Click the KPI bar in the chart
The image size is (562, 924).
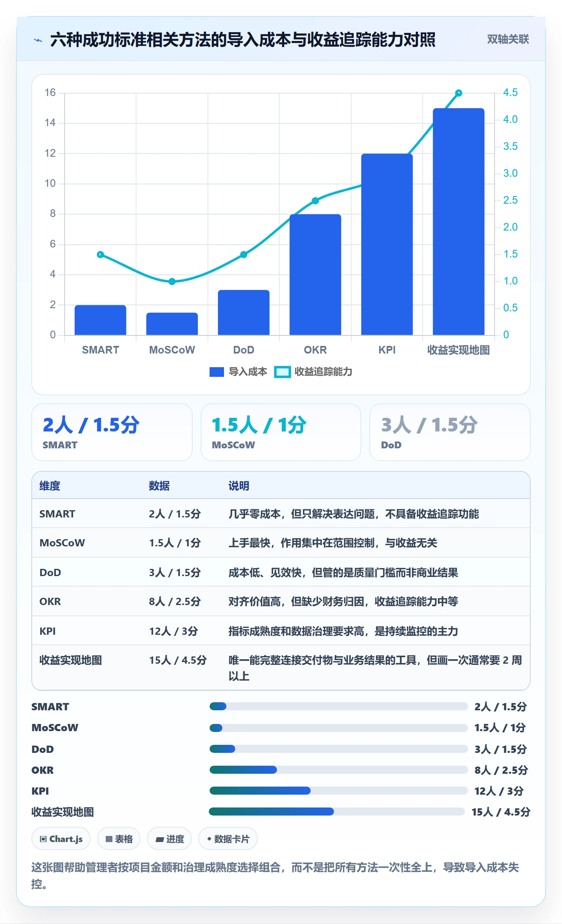pos(387,244)
